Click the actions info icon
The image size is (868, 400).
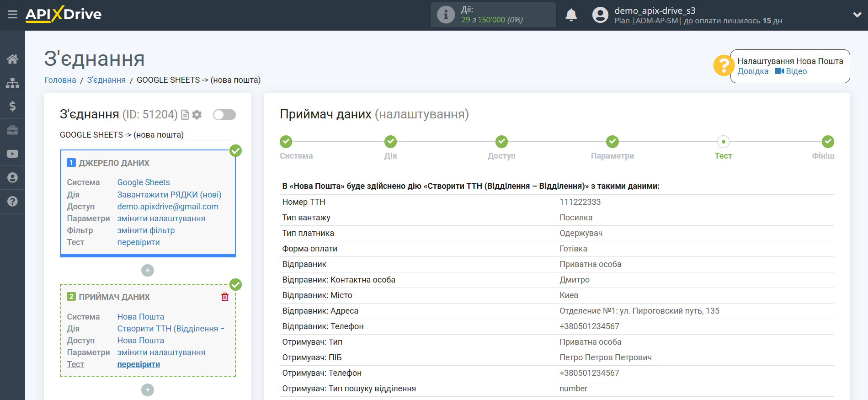[x=446, y=15]
